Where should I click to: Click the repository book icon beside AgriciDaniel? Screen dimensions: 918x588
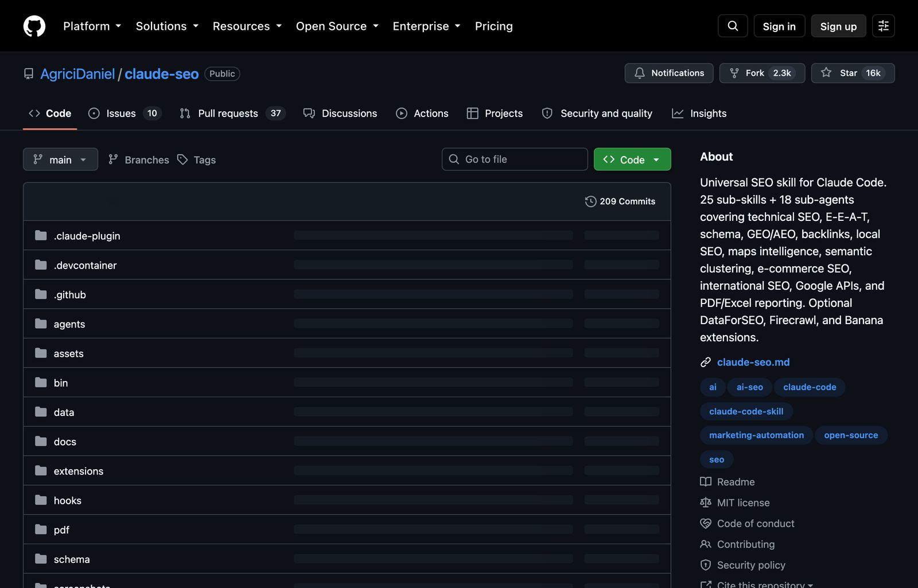[x=29, y=74]
